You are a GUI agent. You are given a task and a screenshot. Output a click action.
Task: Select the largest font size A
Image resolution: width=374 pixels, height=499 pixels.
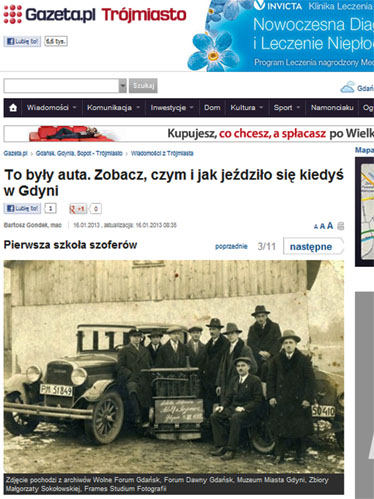pyautogui.click(x=330, y=226)
